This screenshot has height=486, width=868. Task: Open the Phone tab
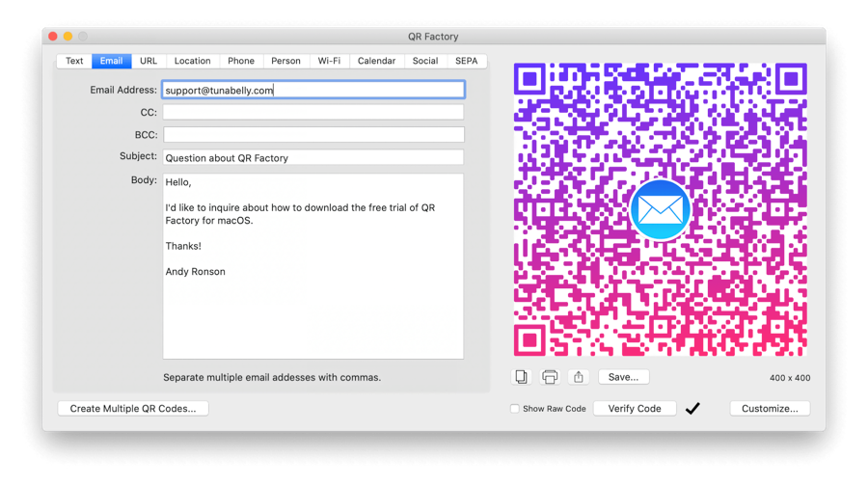pos(241,61)
